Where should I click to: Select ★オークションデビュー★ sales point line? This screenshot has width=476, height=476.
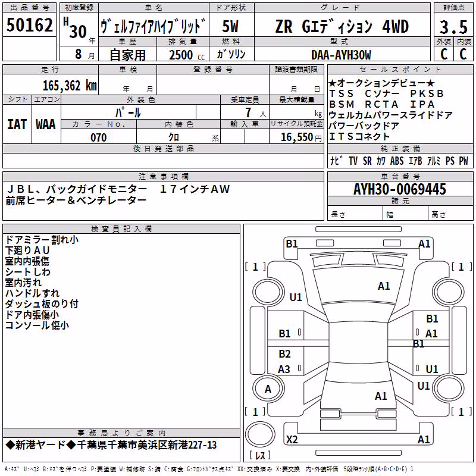pos(382,83)
